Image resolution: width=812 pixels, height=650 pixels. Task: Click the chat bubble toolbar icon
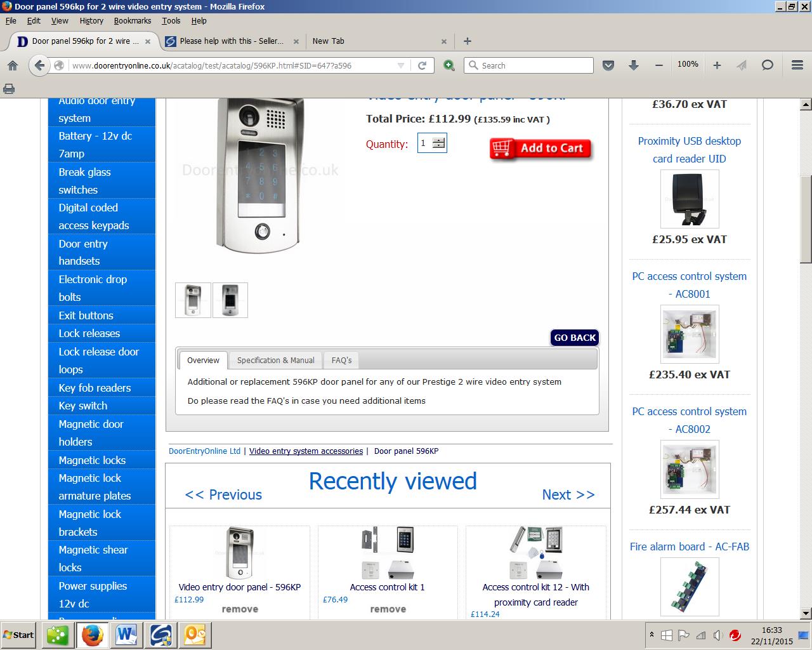[767, 65]
